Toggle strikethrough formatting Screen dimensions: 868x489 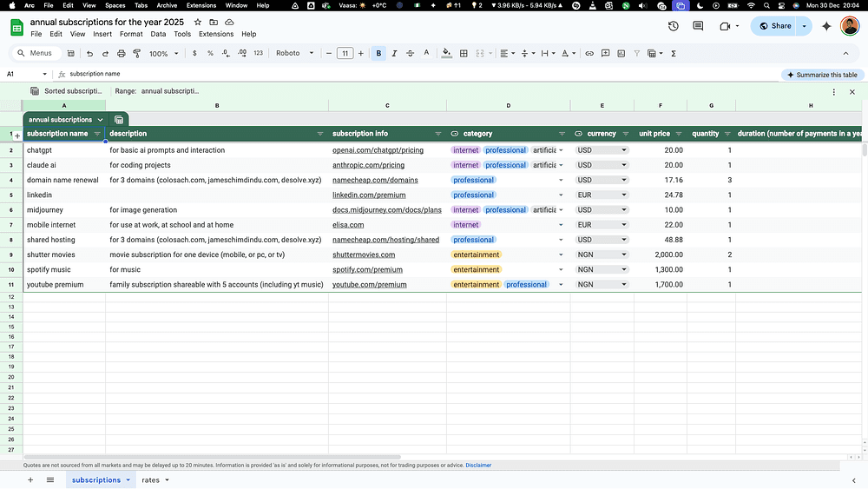pyautogui.click(x=411, y=54)
